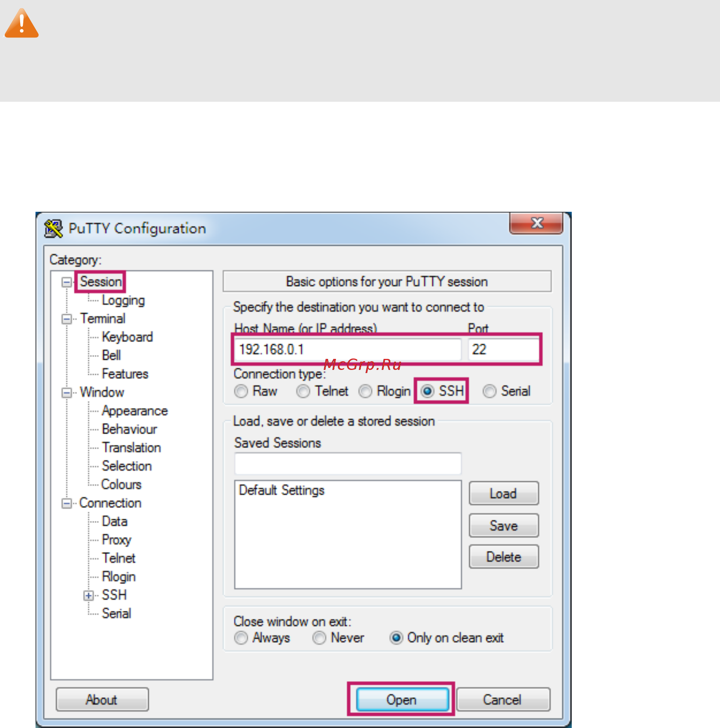Collapse the Window tree node
The image size is (720, 728).
[x=67, y=393]
